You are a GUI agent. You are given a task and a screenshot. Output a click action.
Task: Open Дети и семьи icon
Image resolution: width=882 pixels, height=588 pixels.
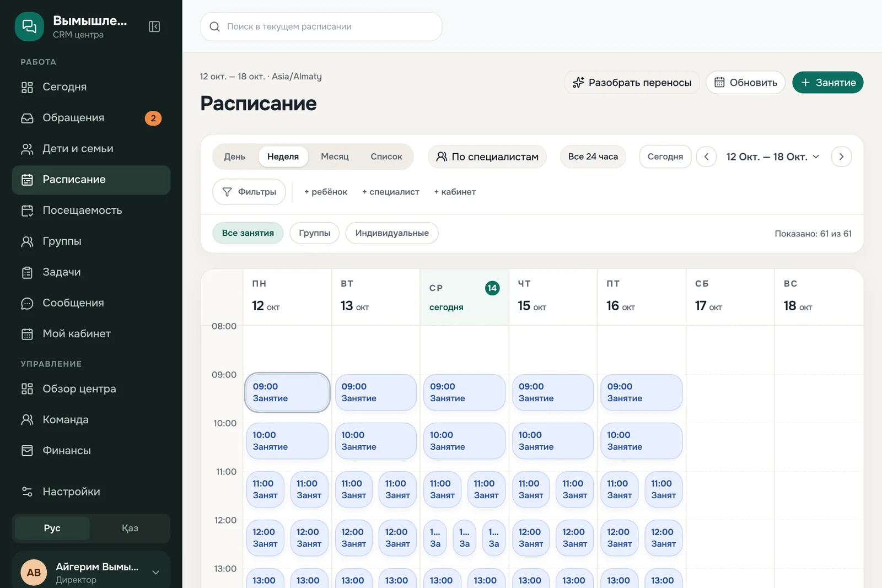click(x=27, y=149)
